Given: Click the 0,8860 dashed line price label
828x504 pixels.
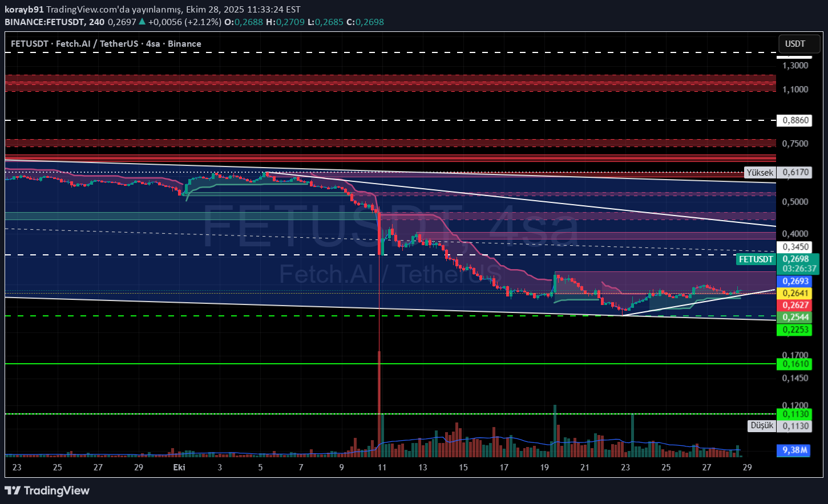Looking at the screenshot, I should (x=794, y=120).
